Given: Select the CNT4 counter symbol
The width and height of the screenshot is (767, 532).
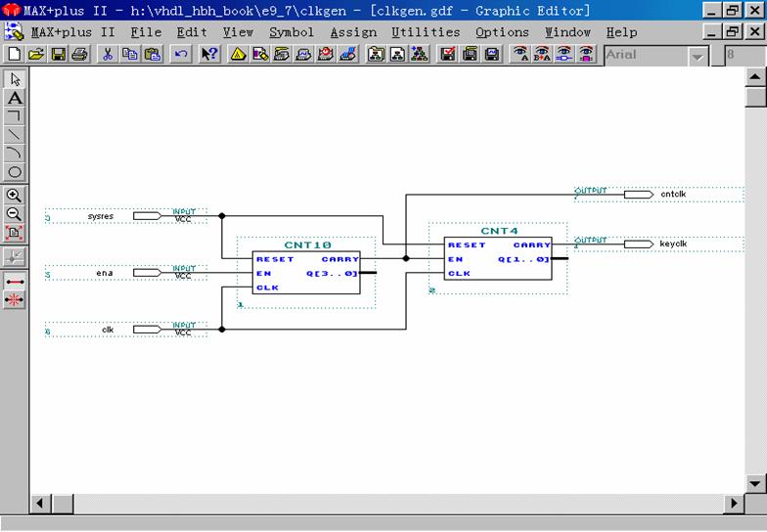Looking at the screenshot, I should pyautogui.click(x=498, y=258).
